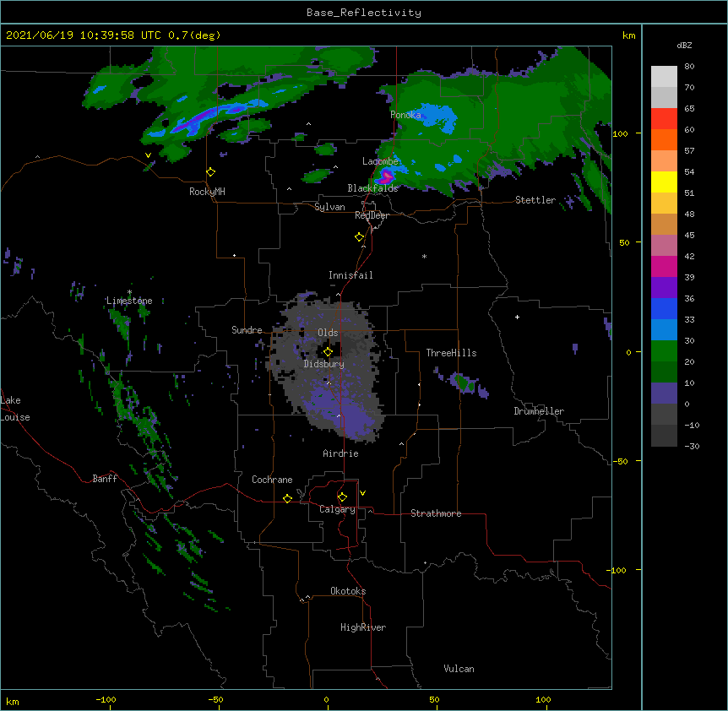Click the Sylvan label
Image resolution: width=728 pixels, height=711 pixels.
tap(329, 207)
